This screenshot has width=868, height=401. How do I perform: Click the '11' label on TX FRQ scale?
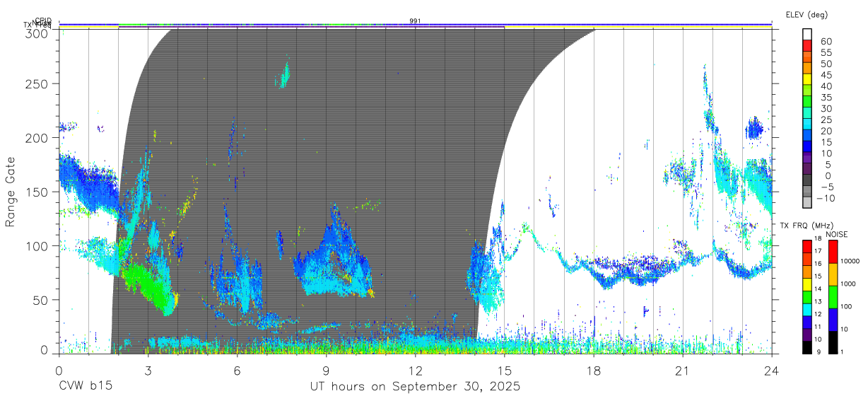(819, 327)
